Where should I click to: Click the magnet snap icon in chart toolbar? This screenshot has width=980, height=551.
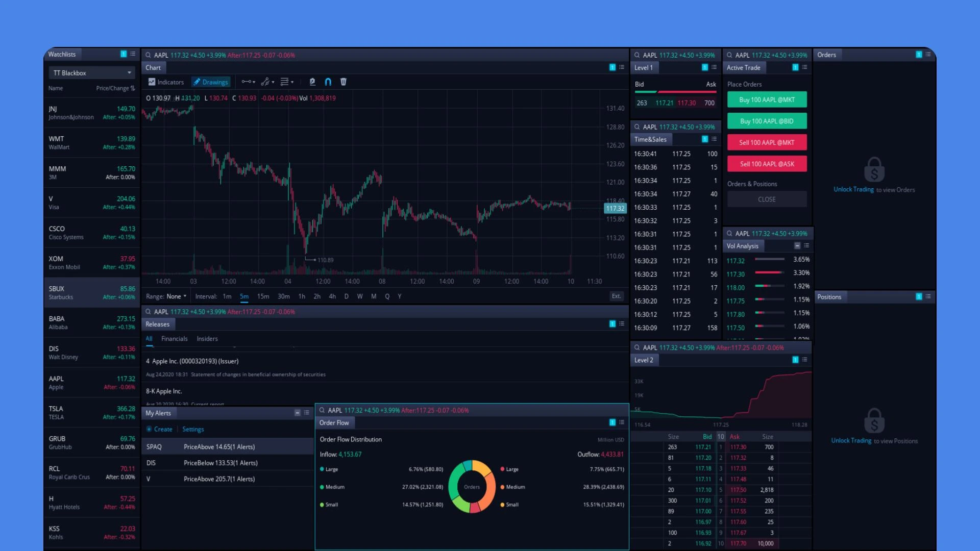point(328,82)
